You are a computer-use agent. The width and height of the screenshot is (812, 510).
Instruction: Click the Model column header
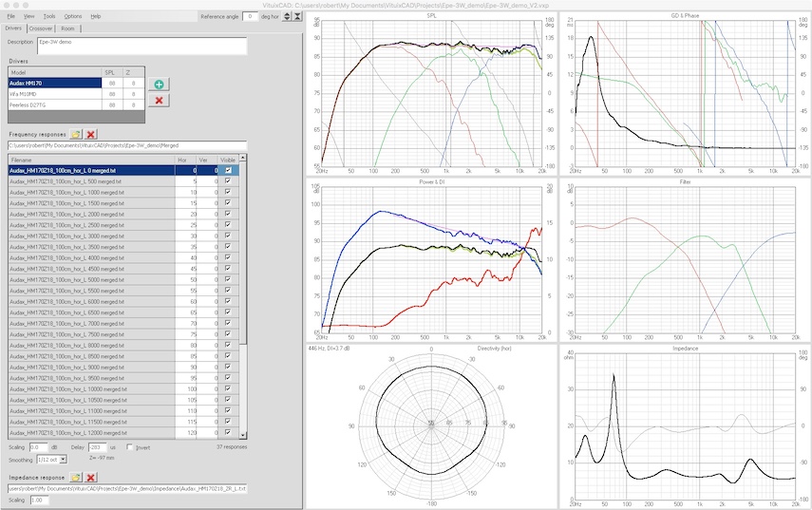(55, 72)
